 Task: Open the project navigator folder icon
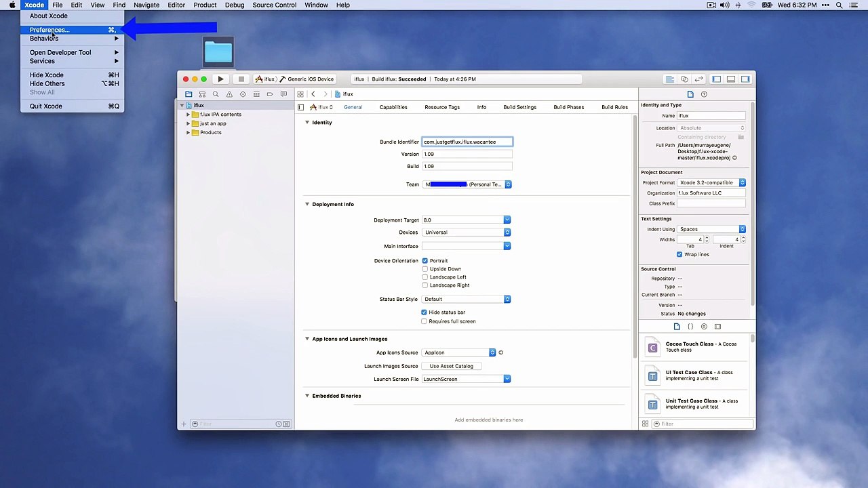coord(189,94)
